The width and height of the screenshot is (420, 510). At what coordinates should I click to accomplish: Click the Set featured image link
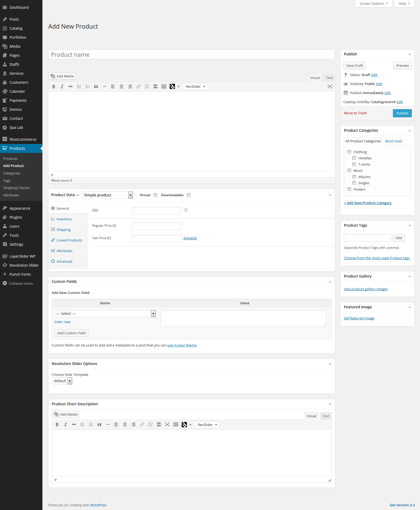click(x=359, y=318)
